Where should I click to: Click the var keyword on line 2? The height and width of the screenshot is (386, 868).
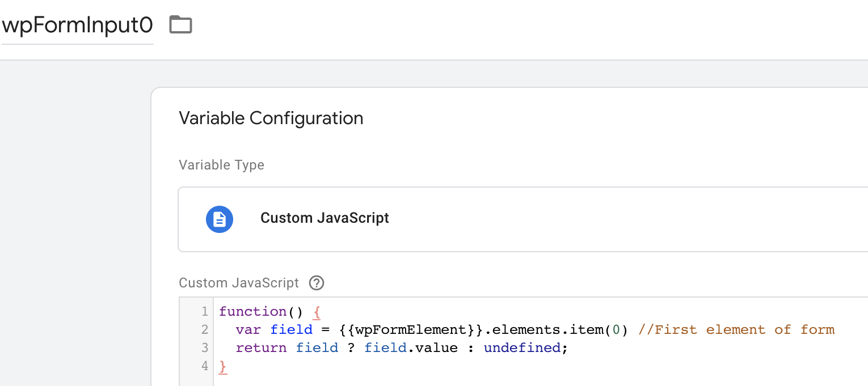pyautogui.click(x=248, y=329)
